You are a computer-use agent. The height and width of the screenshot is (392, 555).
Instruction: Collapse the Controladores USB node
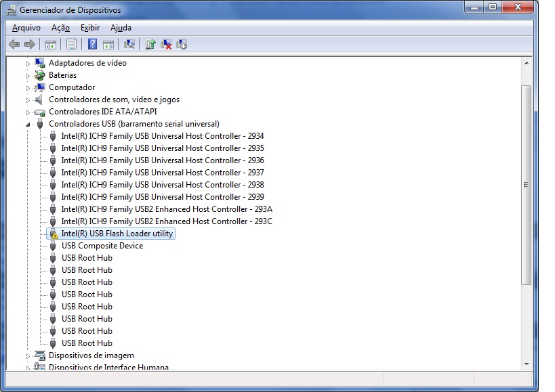28,125
